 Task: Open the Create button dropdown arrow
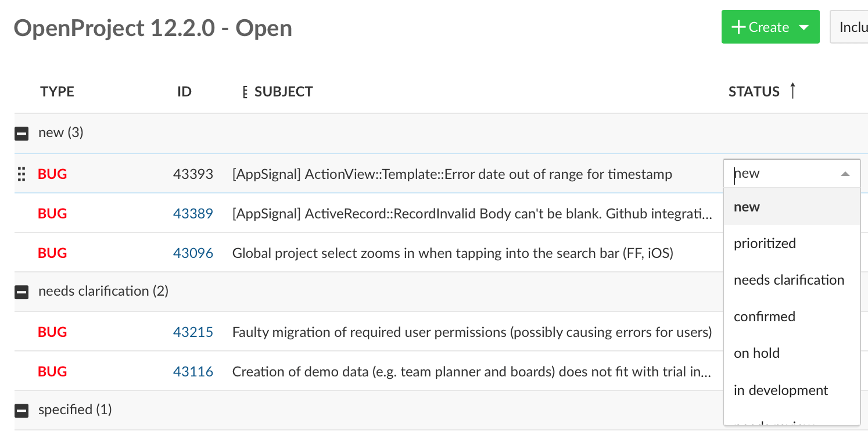tap(805, 26)
